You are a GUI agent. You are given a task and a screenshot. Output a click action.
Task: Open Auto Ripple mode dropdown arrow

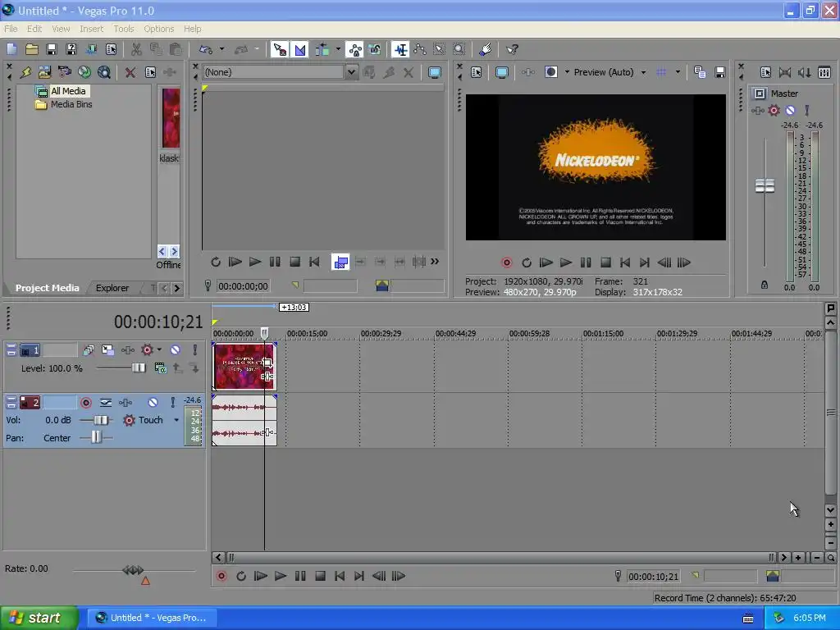[338, 49]
